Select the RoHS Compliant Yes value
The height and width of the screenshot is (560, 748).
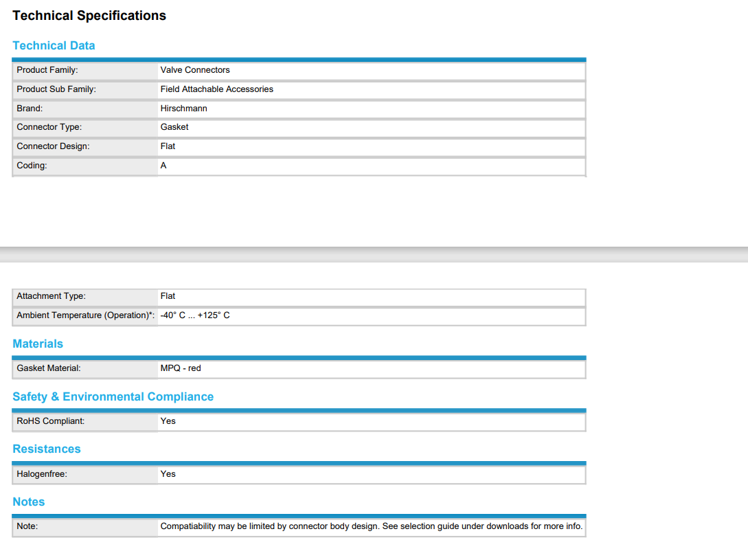pyautogui.click(x=168, y=421)
